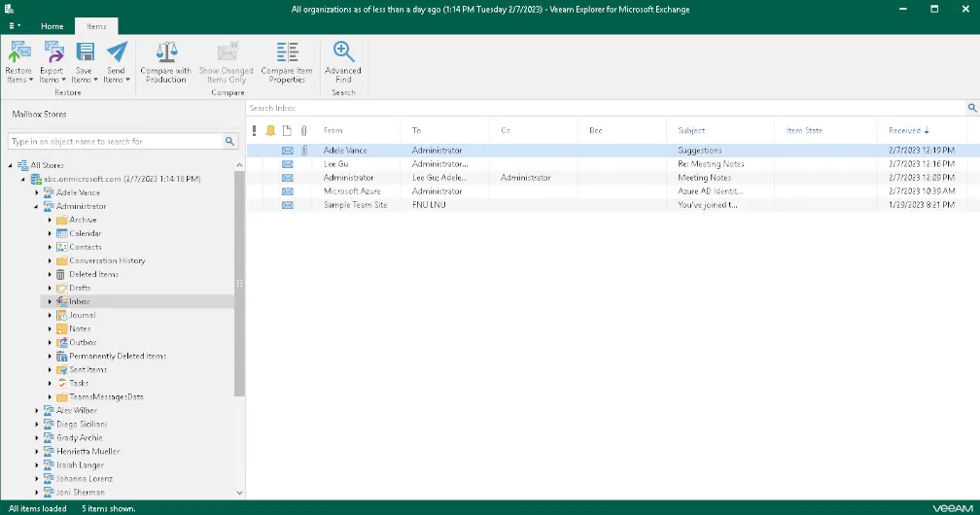Expand the Alex Wilber mailbox
Screen dimensions: 980x515
37,411
